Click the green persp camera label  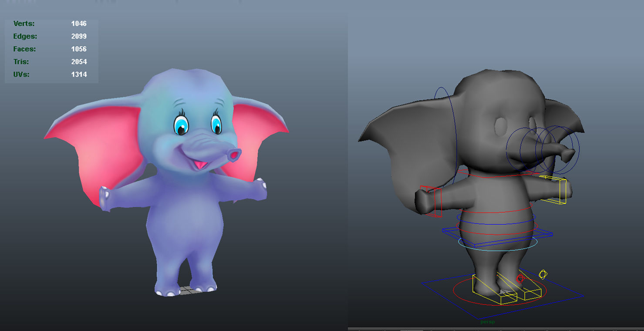(488, 322)
